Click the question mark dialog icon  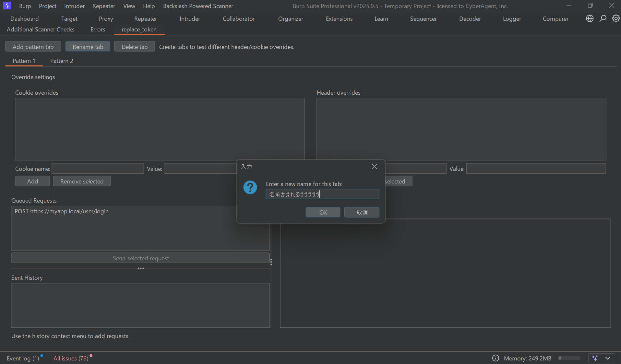click(x=250, y=187)
